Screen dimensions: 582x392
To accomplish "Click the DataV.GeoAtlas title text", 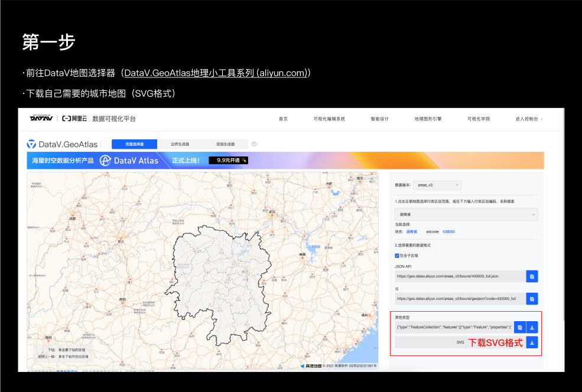I will click(x=68, y=144).
